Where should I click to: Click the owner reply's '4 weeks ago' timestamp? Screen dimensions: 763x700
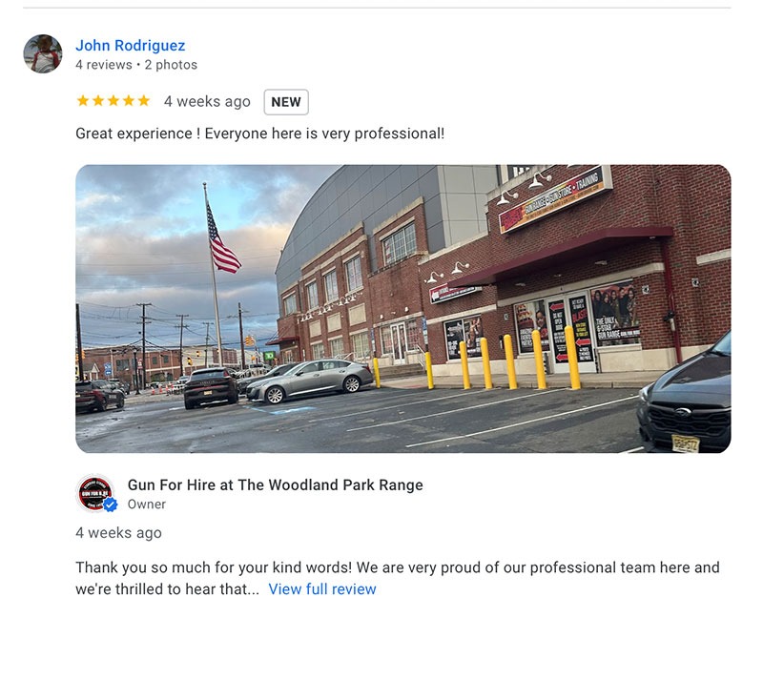pos(118,533)
